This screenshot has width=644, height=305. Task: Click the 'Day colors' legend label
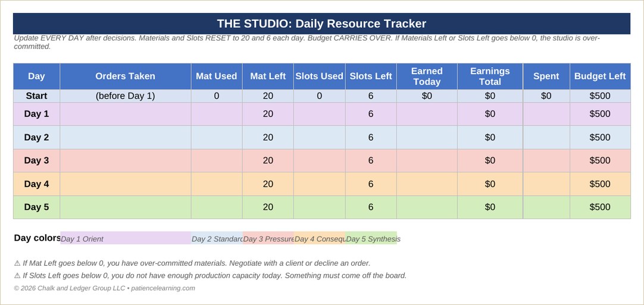37,238
